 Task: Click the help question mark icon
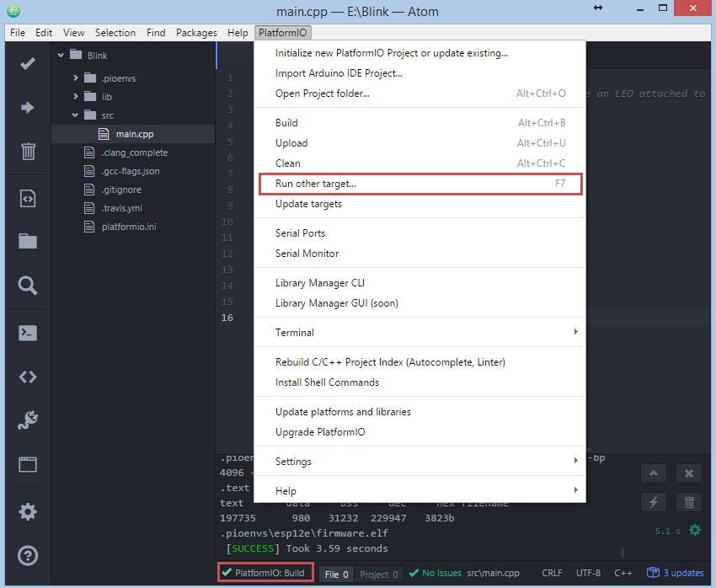[28, 556]
